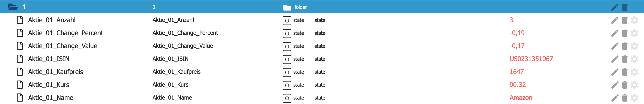Image resolution: width=644 pixels, height=104 pixels.
Task: Select the Aktie_01_Change_Percent tree item
Action: [x=65, y=33]
